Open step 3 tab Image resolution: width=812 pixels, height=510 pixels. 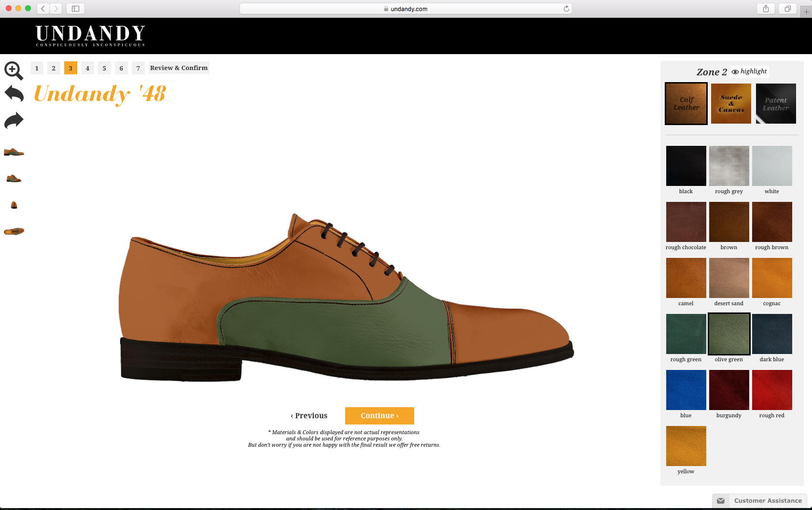[70, 68]
